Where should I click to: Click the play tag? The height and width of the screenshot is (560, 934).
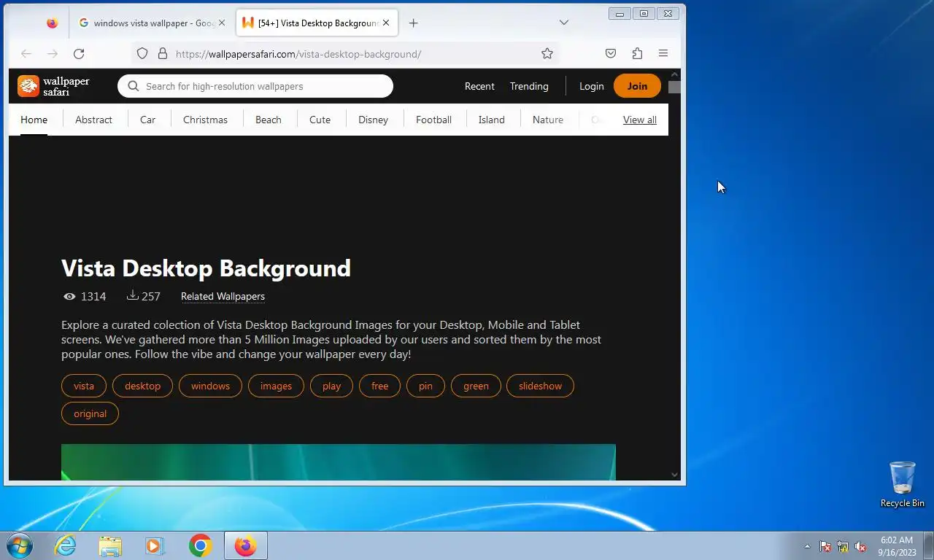pyautogui.click(x=331, y=386)
